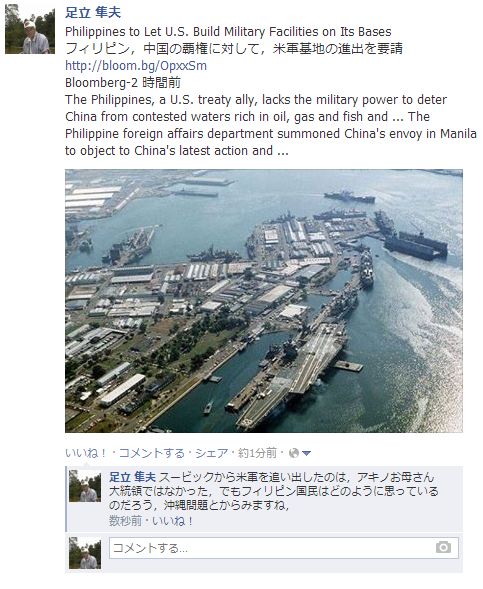Click いいね！ under the post
The height and width of the screenshot is (589, 483).
pyautogui.click(x=86, y=453)
